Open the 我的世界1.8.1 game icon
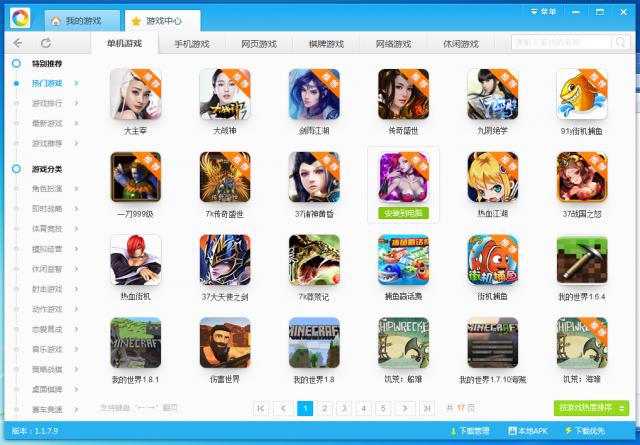Screen dimensions: 640x445 tap(136, 343)
